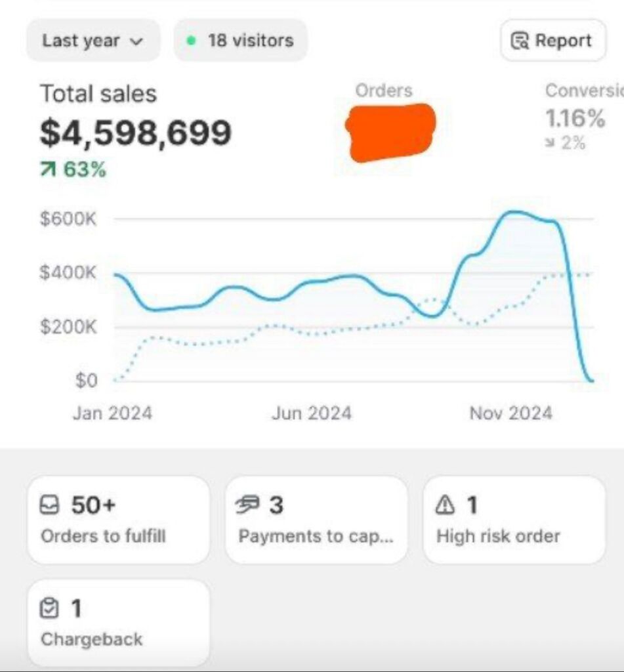Image resolution: width=624 pixels, height=672 pixels.
Task: Click the orders inbox tray icon
Action: (51, 505)
